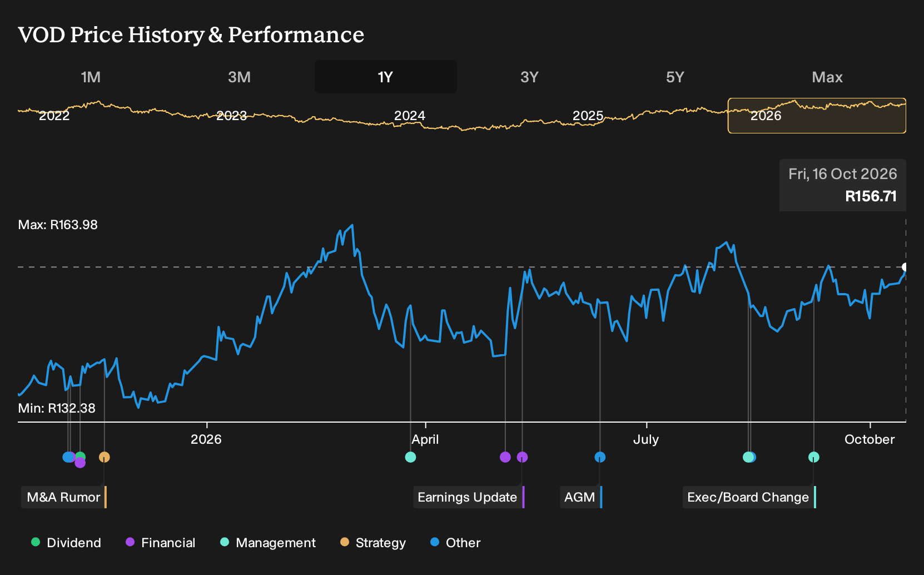Switch to the 3Y time range
Viewport: 924px width, 575px height.
point(529,77)
